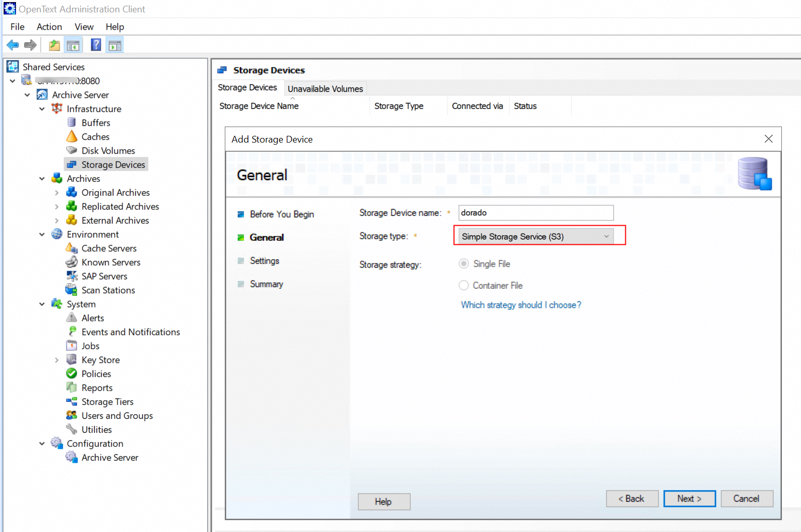Switch to the Storage Devices tab
Viewport: 801px width, 532px height.
248,88
